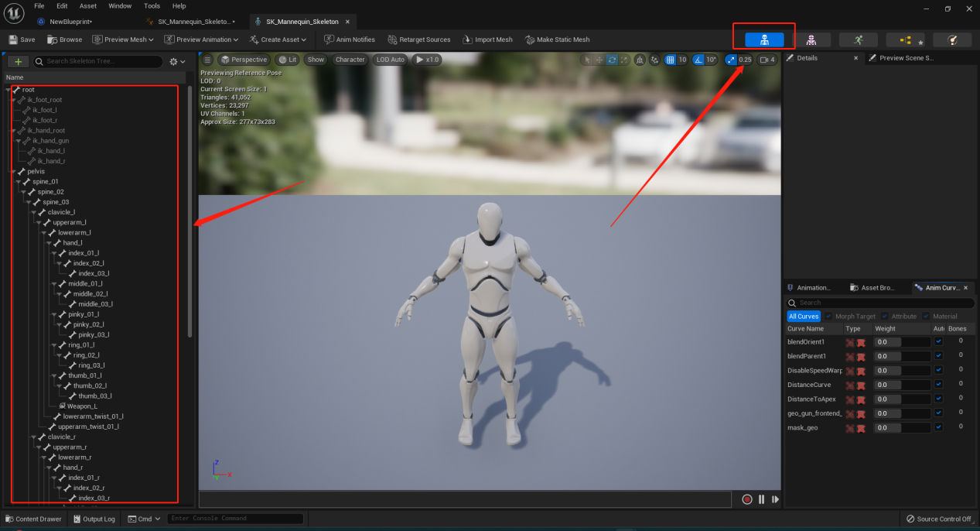Screen dimensions: 980x531
Task: Open the Asset menu
Action: coord(88,5)
